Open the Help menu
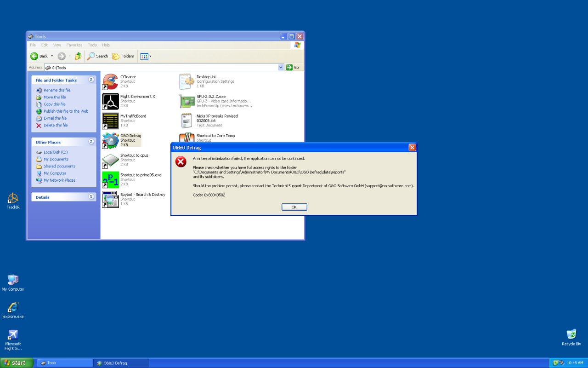The height and width of the screenshot is (368, 588). pyautogui.click(x=106, y=45)
